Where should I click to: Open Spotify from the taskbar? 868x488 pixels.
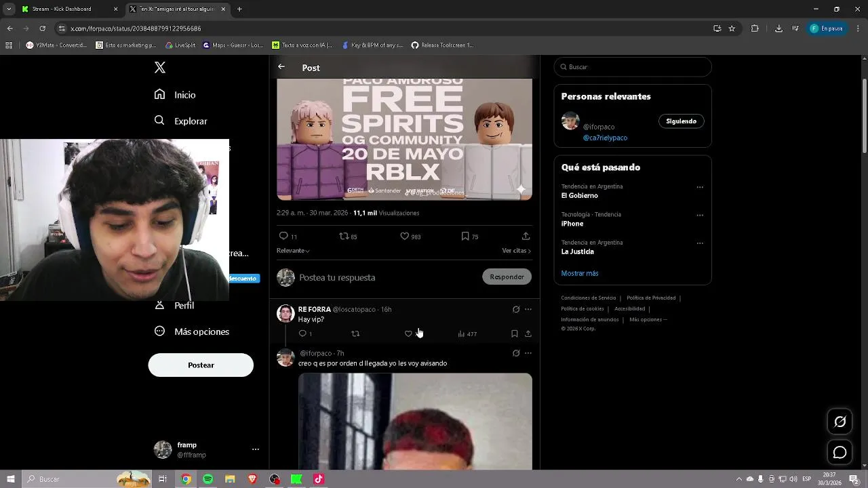[x=208, y=479]
